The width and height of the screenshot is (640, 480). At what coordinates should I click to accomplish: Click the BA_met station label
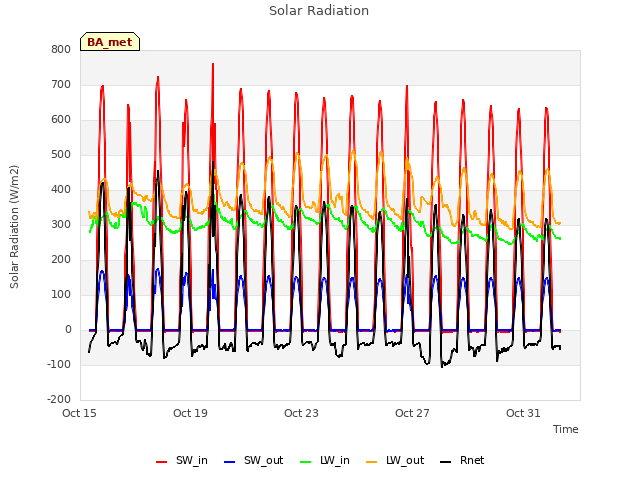(110, 42)
